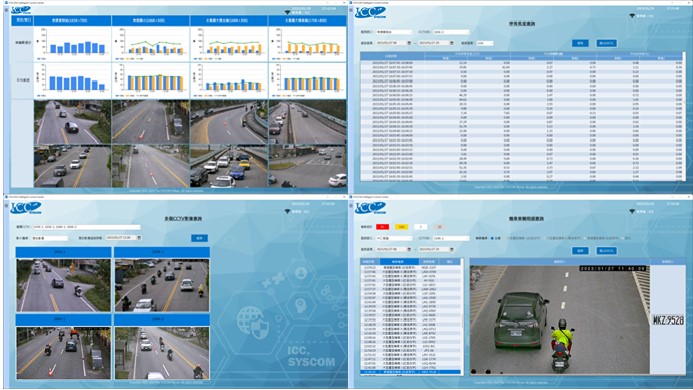Open the hamburger menu in the traffic charts dashboard window
The width and height of the screenshot is (693, 390).
[x=6, y=10]
